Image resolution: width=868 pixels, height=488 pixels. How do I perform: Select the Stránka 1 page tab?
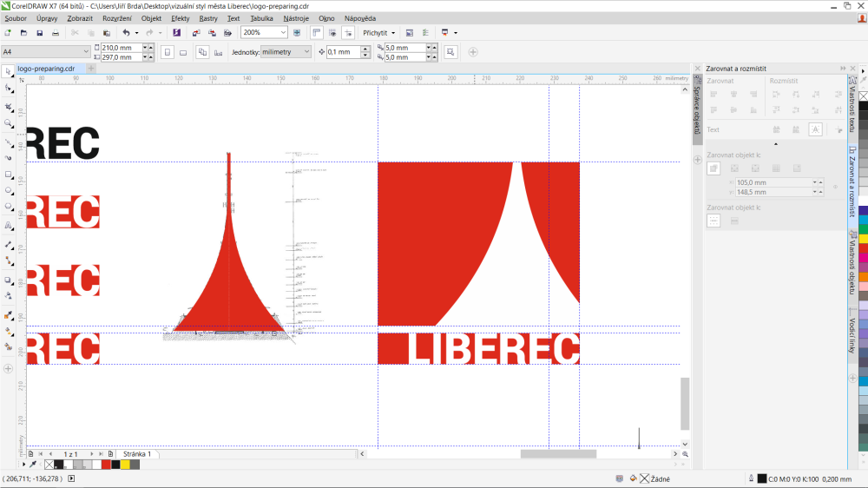tap(137, 453)
